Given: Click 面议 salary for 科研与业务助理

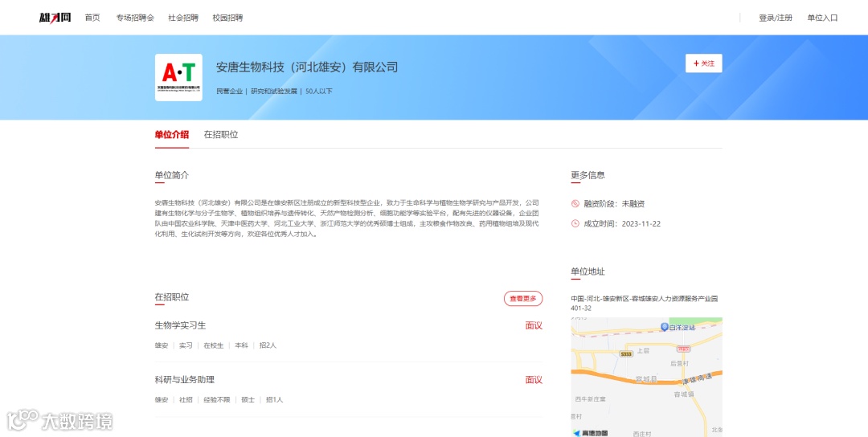Looking at the screenshot, I should [x=534, y=379].
